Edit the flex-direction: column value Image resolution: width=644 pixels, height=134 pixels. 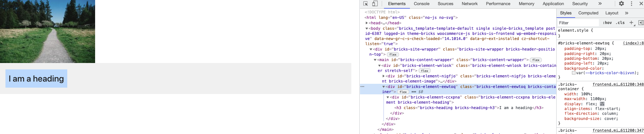(609, 114)
